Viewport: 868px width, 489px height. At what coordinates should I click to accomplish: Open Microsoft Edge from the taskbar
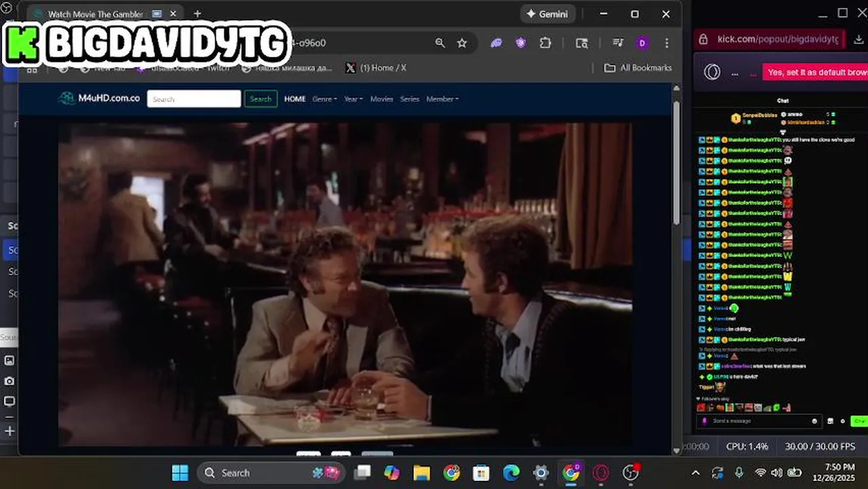(x=511, y=473)
